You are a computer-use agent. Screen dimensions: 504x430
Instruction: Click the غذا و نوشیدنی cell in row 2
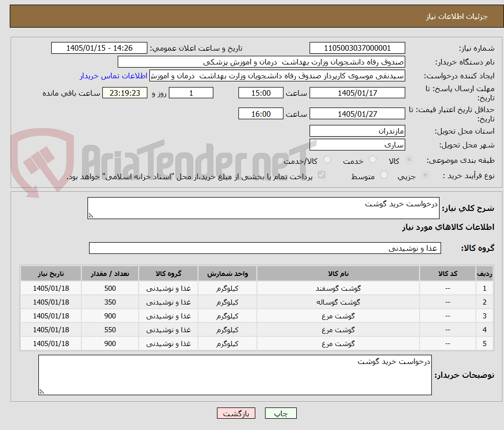click(168, 303)
